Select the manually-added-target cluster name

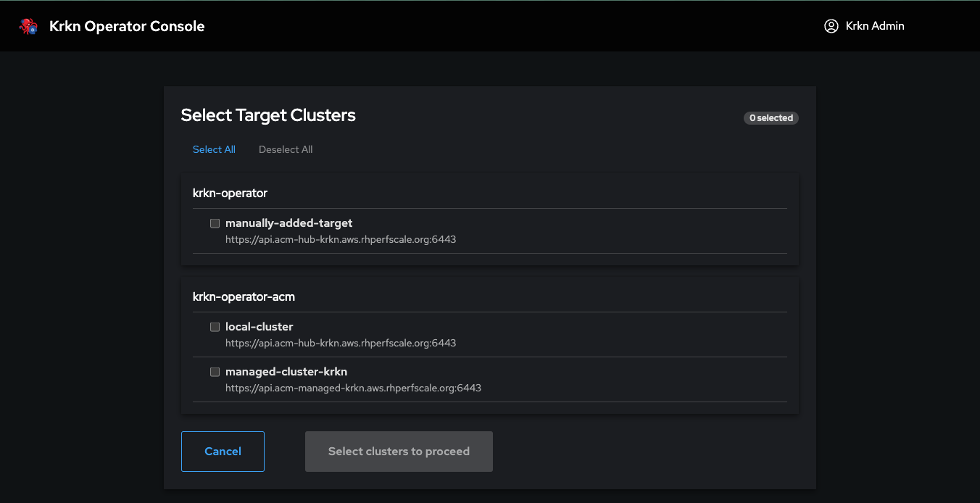pyautogui.click(x=288, y=223)
